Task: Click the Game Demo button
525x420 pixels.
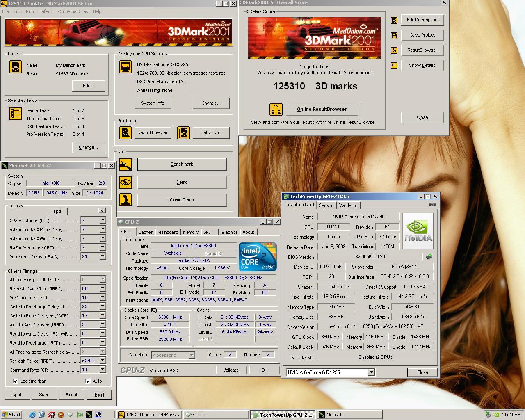Action: point(182,200)
